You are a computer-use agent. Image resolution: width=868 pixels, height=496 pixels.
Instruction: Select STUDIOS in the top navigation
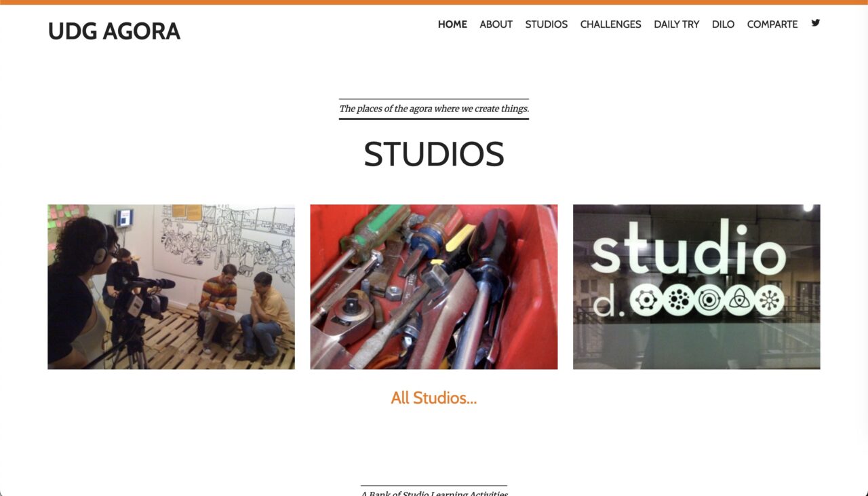tap(546, 24)
